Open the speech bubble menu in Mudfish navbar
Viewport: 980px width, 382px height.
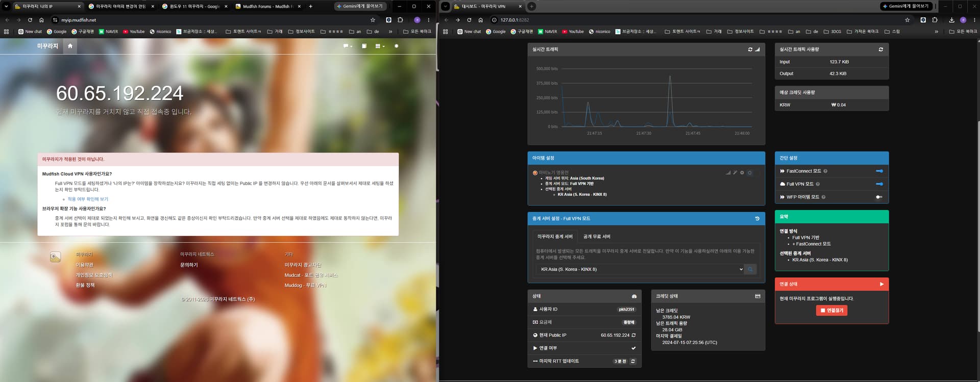tap(348, 46)
